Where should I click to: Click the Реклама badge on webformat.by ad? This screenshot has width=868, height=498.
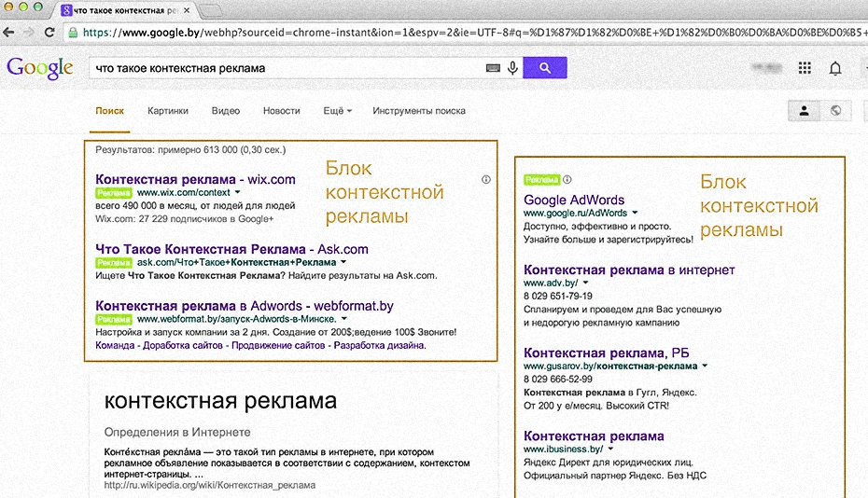[x=114, y=319]
